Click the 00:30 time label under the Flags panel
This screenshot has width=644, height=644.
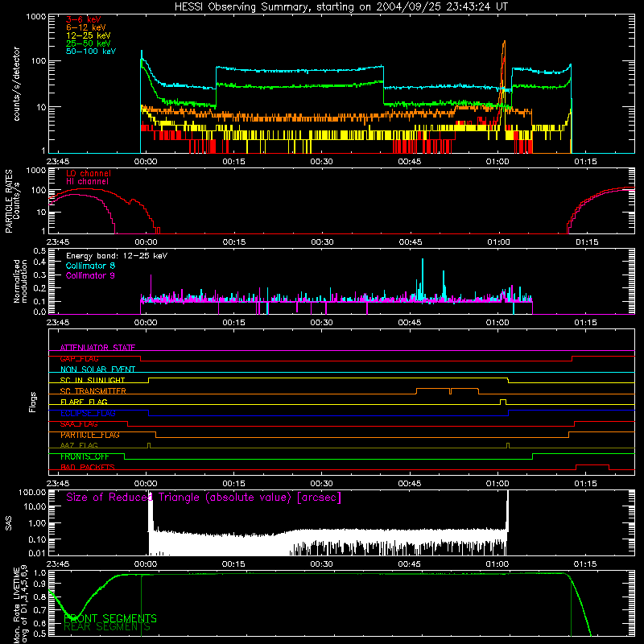(321, 484)
